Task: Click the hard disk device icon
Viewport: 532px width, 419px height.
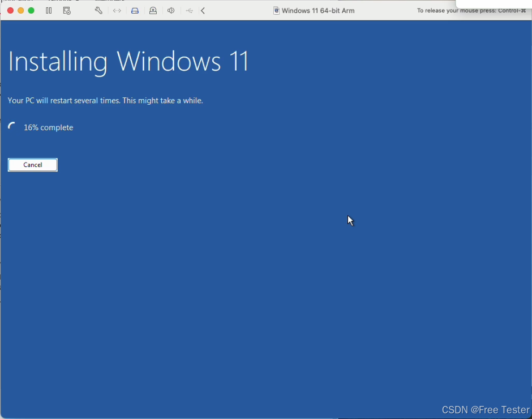Action: (x=135, y=11)
